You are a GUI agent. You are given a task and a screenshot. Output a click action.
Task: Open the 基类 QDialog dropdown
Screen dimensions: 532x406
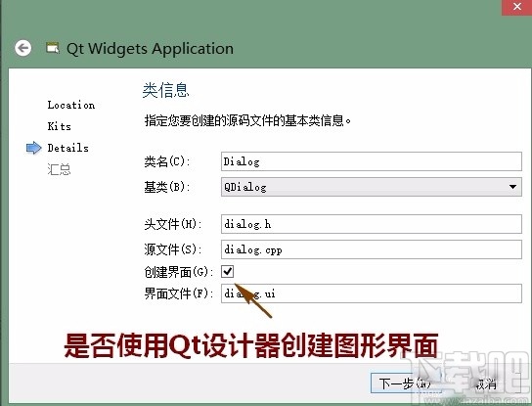[x=372, y=187]
